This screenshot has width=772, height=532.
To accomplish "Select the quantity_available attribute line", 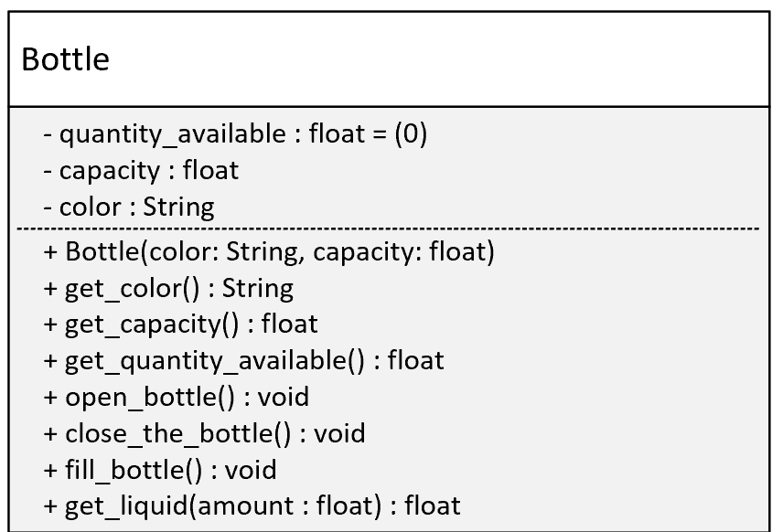I will click(235, 133).
